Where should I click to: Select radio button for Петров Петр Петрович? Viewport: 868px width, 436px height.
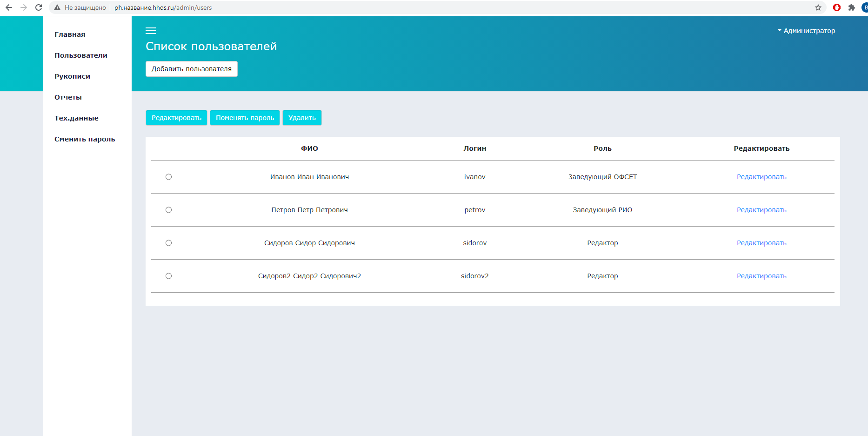[x=168, y=210]
